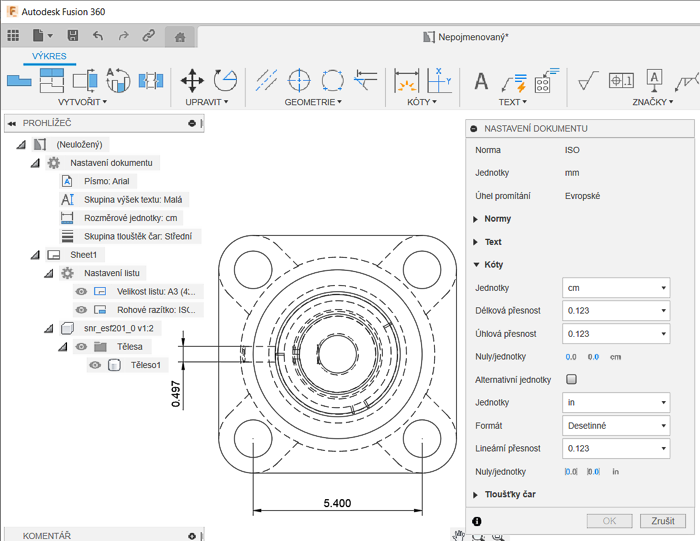Click the Zrušit button

662,521
